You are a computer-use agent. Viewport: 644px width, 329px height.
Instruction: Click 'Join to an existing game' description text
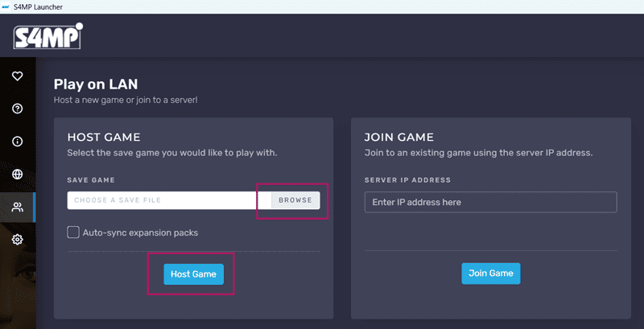click(x=478, y=154)
